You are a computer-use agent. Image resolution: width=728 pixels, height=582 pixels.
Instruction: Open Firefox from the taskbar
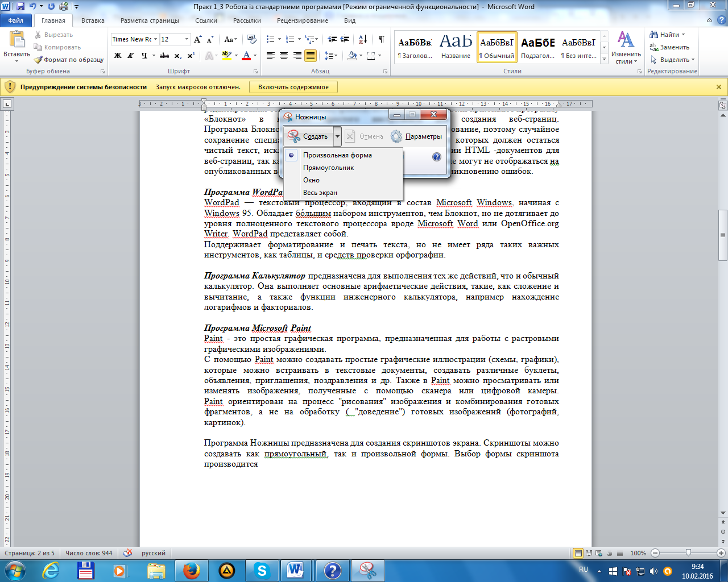click(x=191, y=571)
